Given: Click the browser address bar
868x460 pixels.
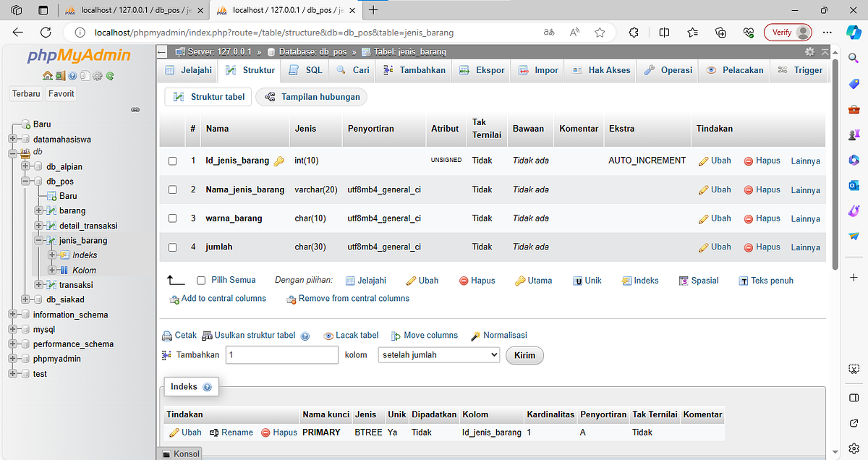Looking at the screenshot, I should pos(312,33).
